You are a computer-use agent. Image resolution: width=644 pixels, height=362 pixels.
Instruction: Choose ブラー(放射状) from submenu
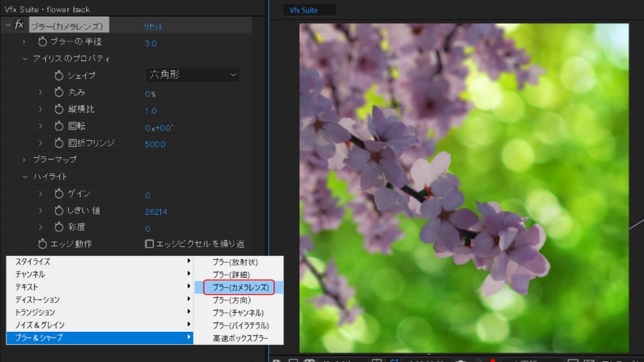[238, 262]
